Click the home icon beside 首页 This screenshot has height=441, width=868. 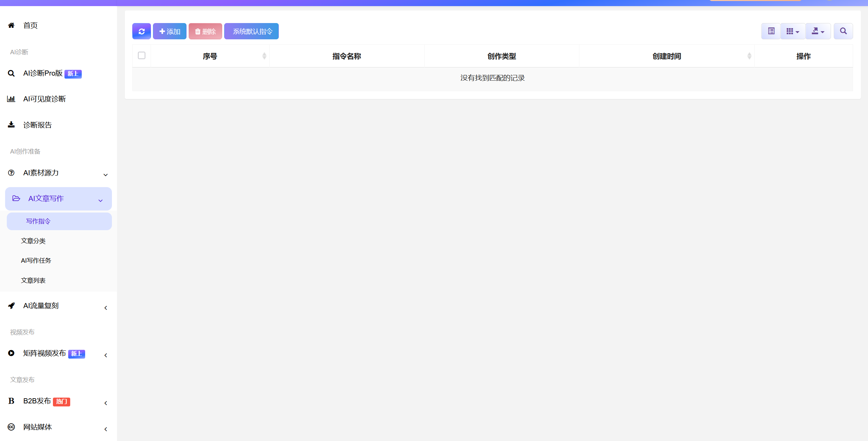pyautogui.click(x=11, y=25)
